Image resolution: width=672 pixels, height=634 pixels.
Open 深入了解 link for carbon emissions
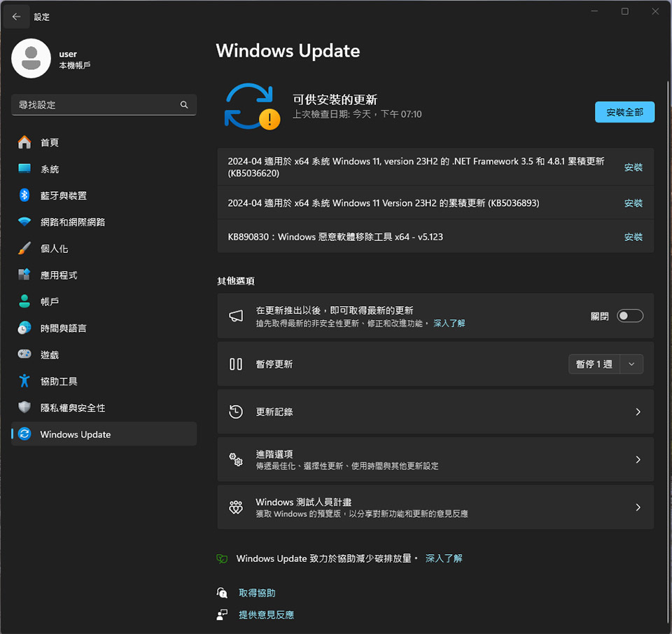tap(444, 558)
